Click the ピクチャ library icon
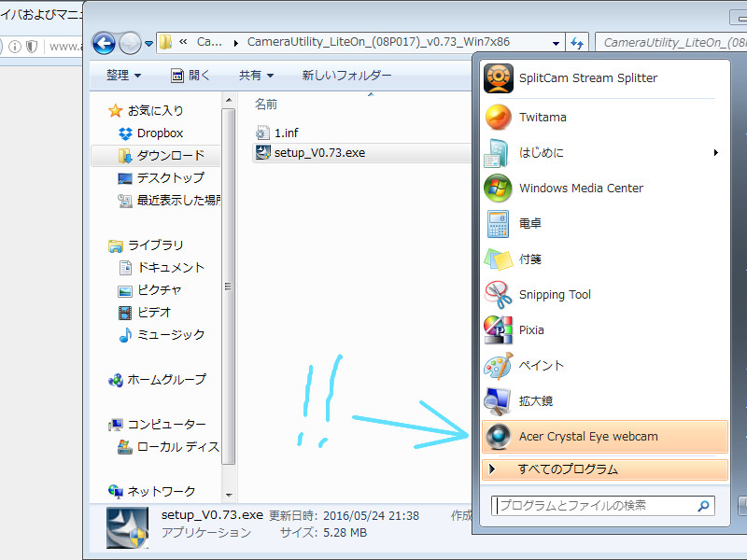 pyautogui.click(x=125, y=290)
